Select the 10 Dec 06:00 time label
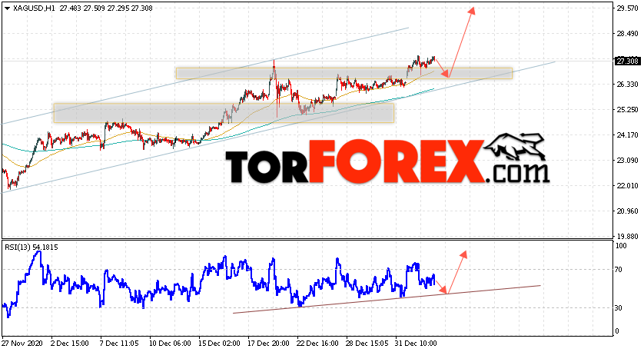Viewport: 644px width, 352px height. pyautogui.click(x=170, y=344)
